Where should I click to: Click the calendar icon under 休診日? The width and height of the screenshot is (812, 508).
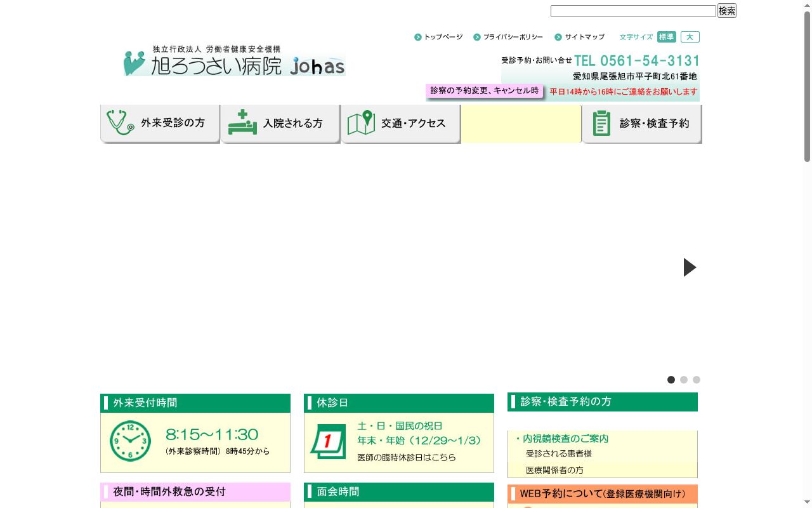pos(328,441)
